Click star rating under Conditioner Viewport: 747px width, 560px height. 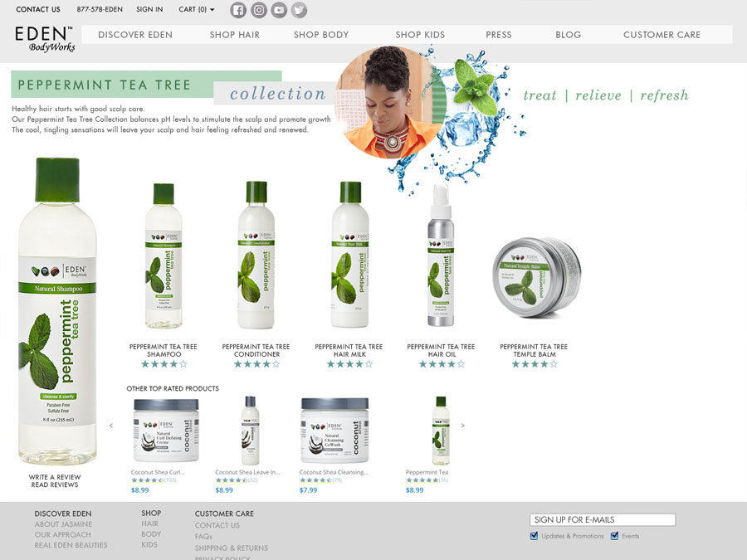(256, 364)
